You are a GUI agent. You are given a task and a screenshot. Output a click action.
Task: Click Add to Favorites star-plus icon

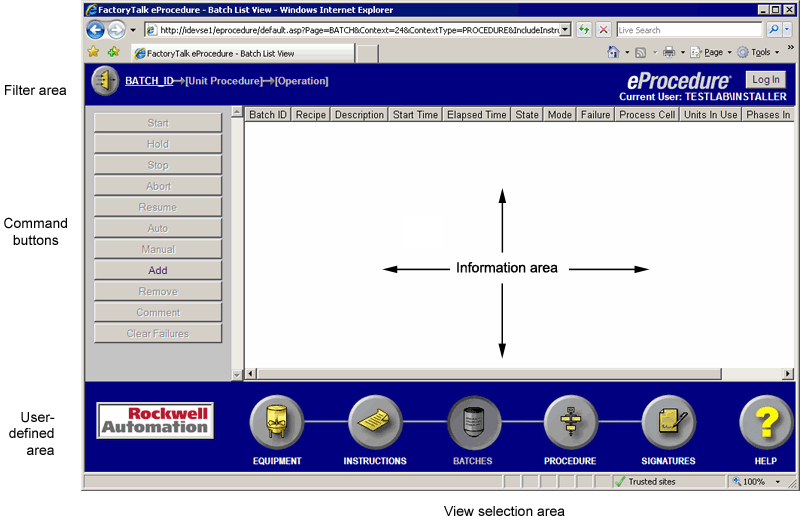click(x=113, y=52)
